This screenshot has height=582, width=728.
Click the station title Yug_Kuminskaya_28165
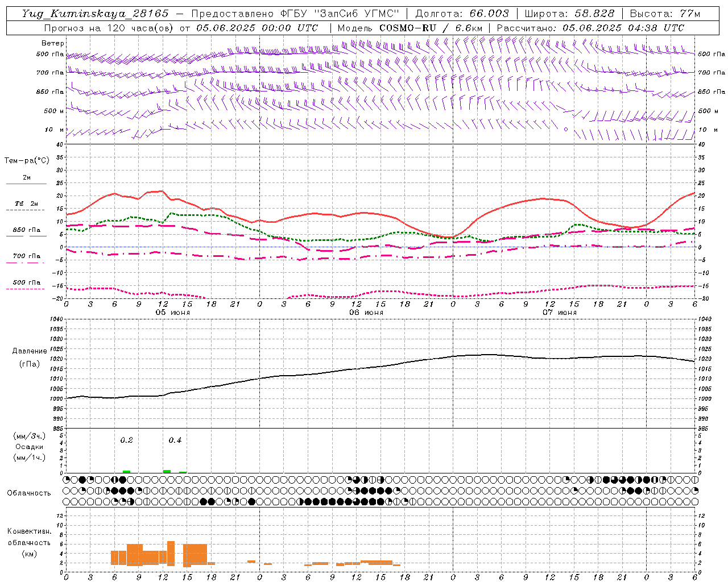[95, 14]
